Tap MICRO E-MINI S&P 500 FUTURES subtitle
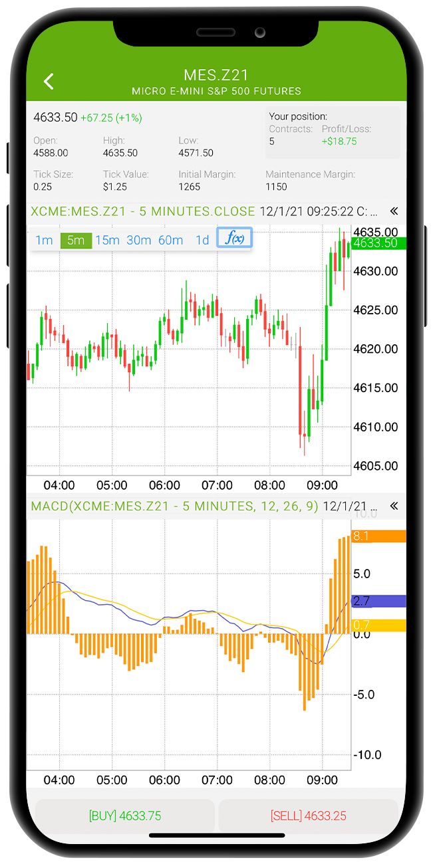Viewport: 433px width, 868px height. [216, 91]
